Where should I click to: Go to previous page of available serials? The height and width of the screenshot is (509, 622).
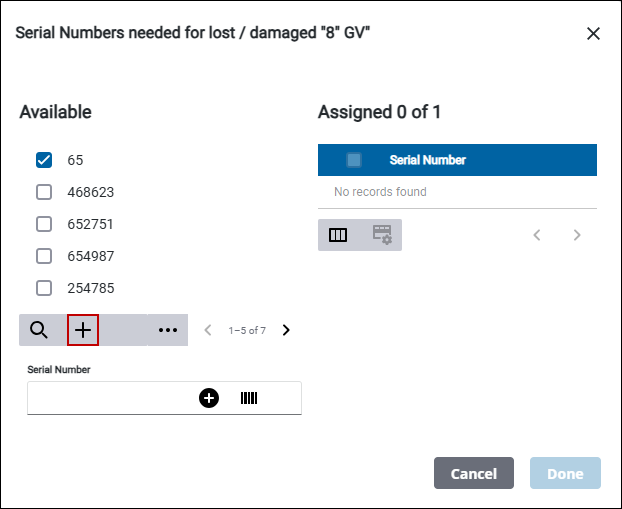pyautogui.click(x=208, y=330)
